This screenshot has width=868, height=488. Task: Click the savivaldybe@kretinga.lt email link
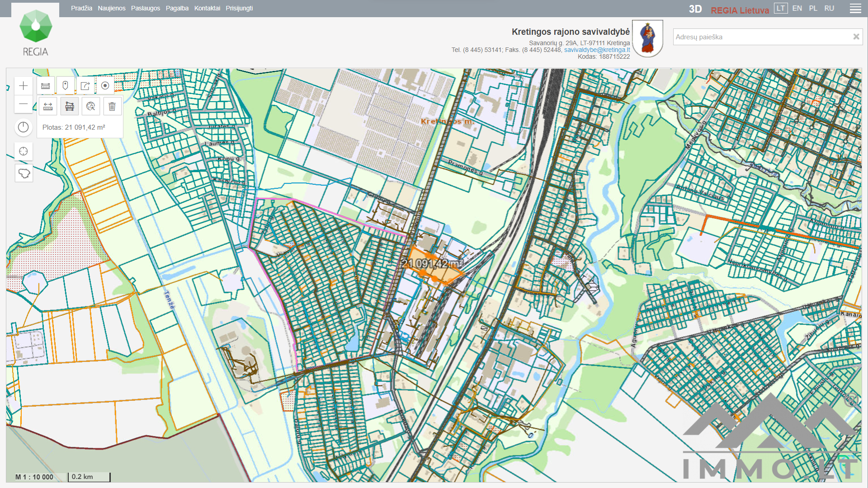point(597,50)
